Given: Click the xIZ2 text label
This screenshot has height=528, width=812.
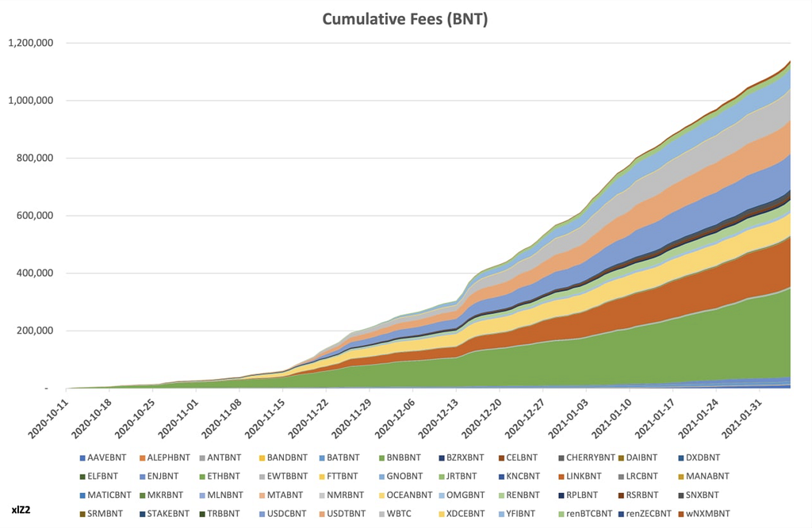Looking at the screenshot, I should [x=21, y=510].
